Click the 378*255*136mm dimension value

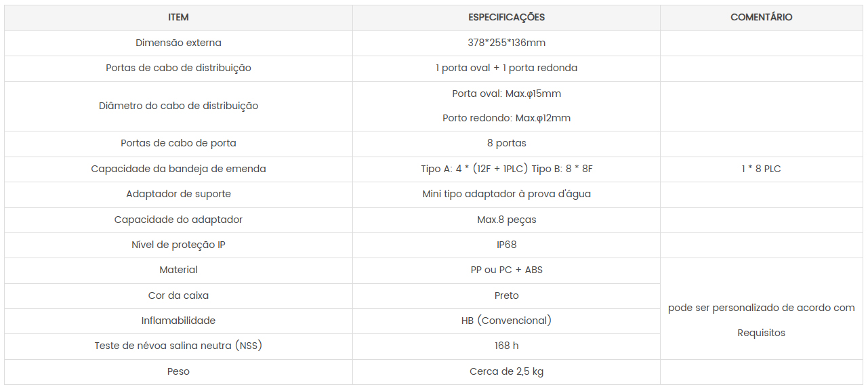(x=506, y=43)
